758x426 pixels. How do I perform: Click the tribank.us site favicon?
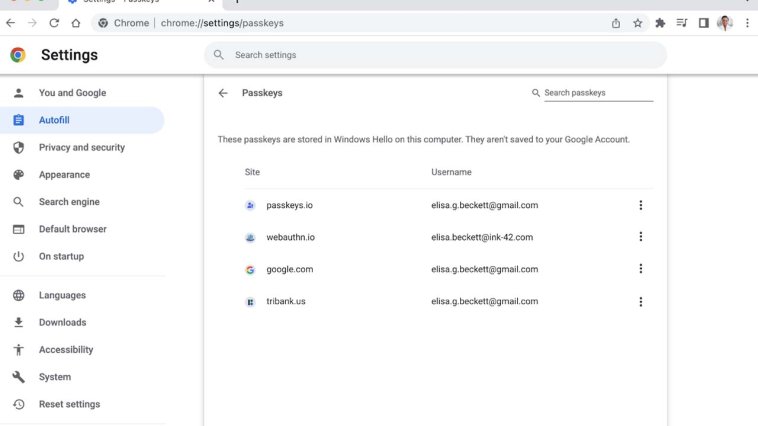(x=250, y=302)
